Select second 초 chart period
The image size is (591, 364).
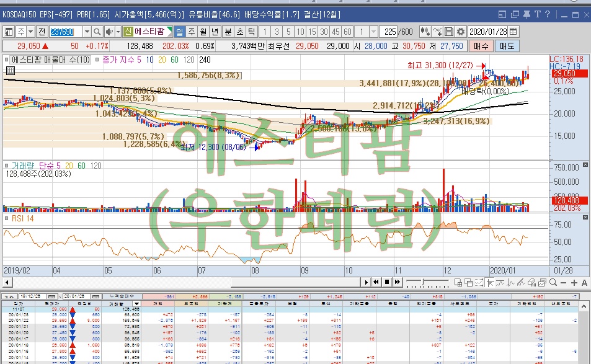(x=240, y=32)
